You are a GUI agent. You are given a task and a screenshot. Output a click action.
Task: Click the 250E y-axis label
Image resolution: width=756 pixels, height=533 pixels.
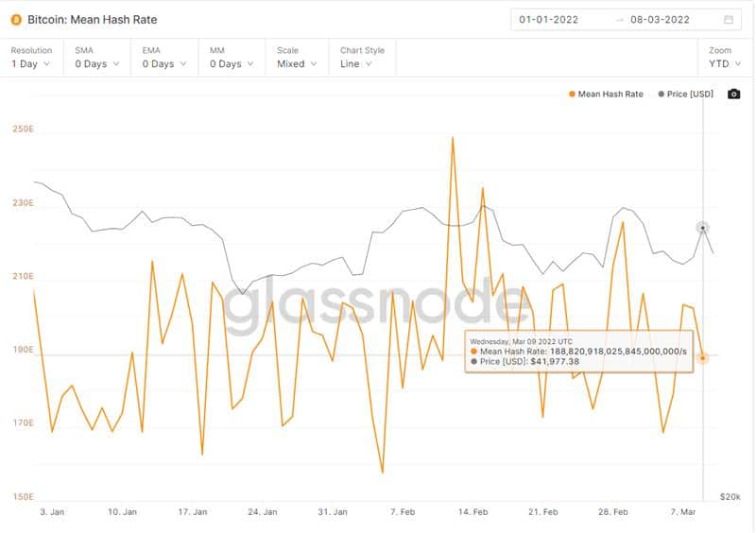23,129
